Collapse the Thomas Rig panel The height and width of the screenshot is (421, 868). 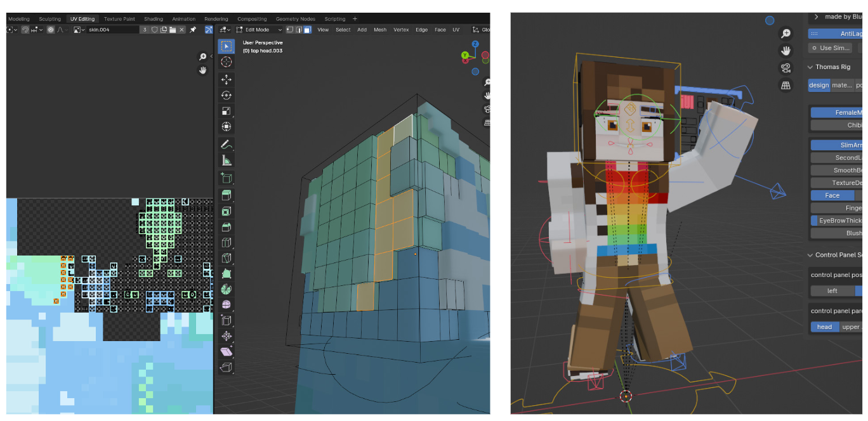click(x=810, y=67)
